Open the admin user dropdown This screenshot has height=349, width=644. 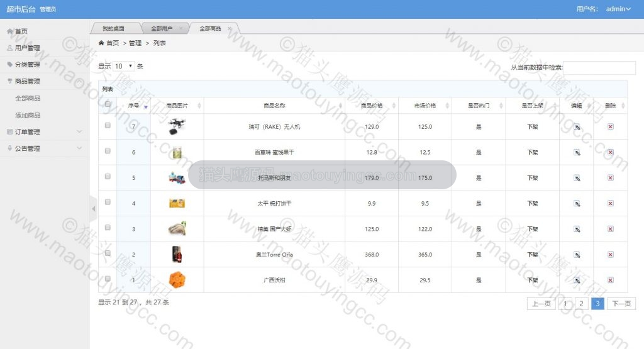click(618, 9)
